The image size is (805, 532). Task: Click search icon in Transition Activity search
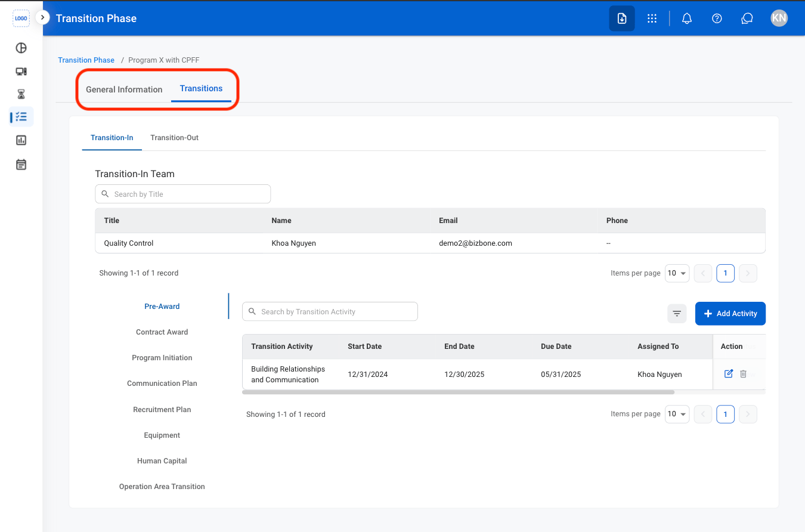pos(252,311)
